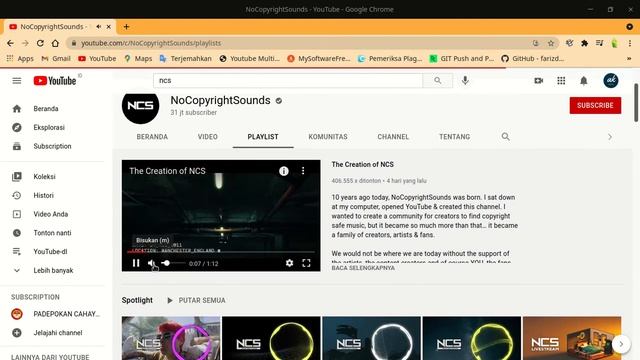Open Terjemahkan bookmark

point(186,58)
